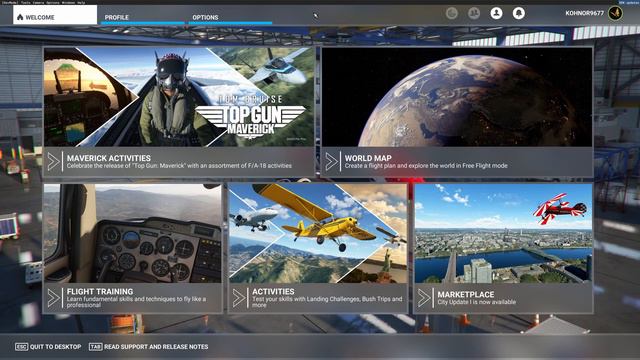Open the Help menu in developer bar

[x=81, y=2]
